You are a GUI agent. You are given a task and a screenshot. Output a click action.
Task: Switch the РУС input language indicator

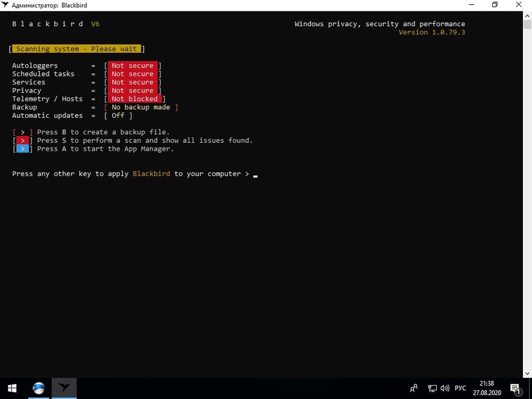[x=460, y=388]
